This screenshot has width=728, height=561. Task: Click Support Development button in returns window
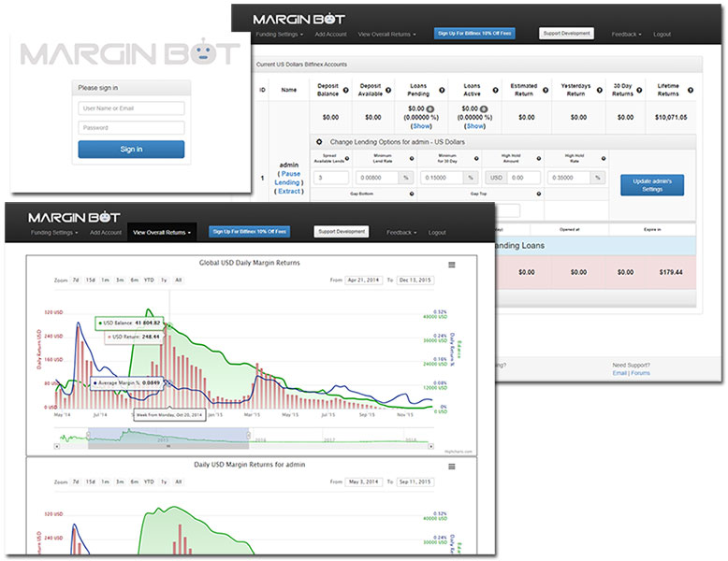(x=342, y=232)
